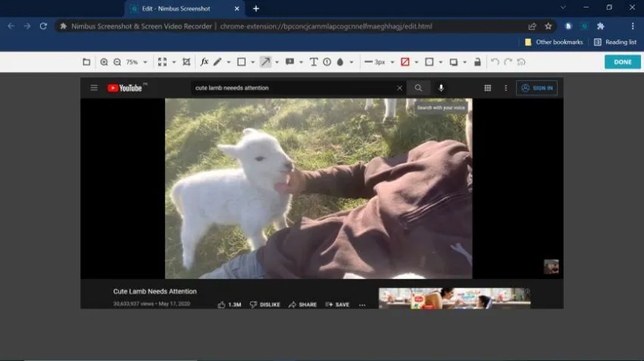644x361 pixels.
Task: Open the Chrome three-dot menu
Action: click(x=633, y=27)
